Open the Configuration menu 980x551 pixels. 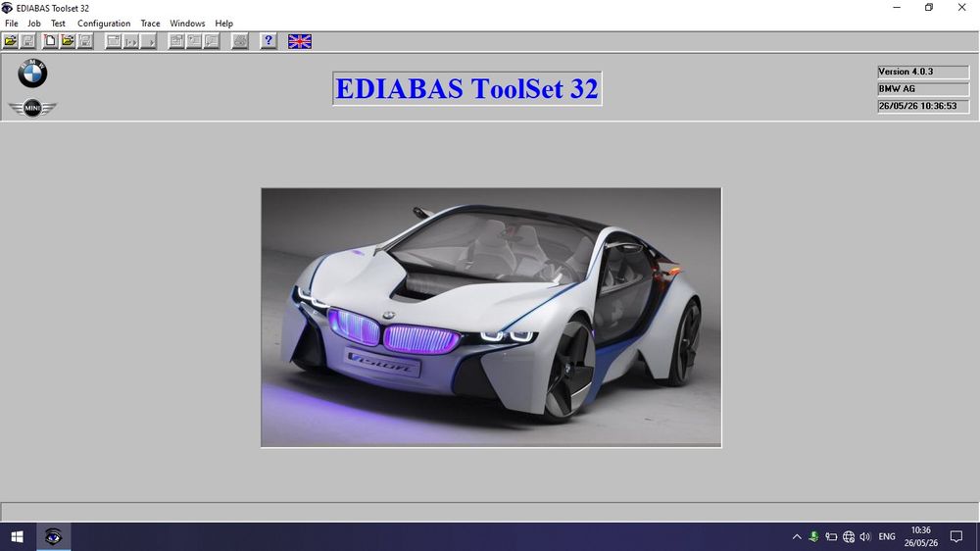click(104, 24)
